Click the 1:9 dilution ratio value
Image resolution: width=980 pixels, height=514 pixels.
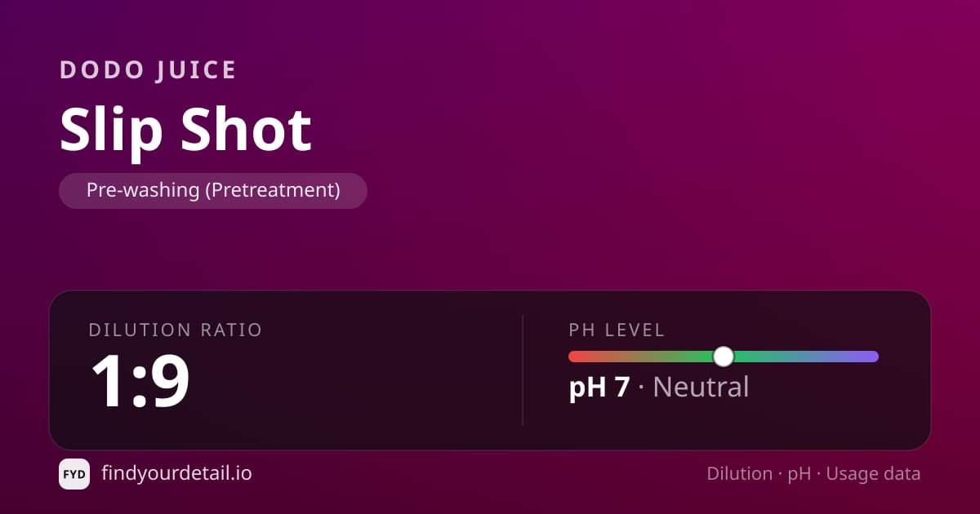coord(140,379)
